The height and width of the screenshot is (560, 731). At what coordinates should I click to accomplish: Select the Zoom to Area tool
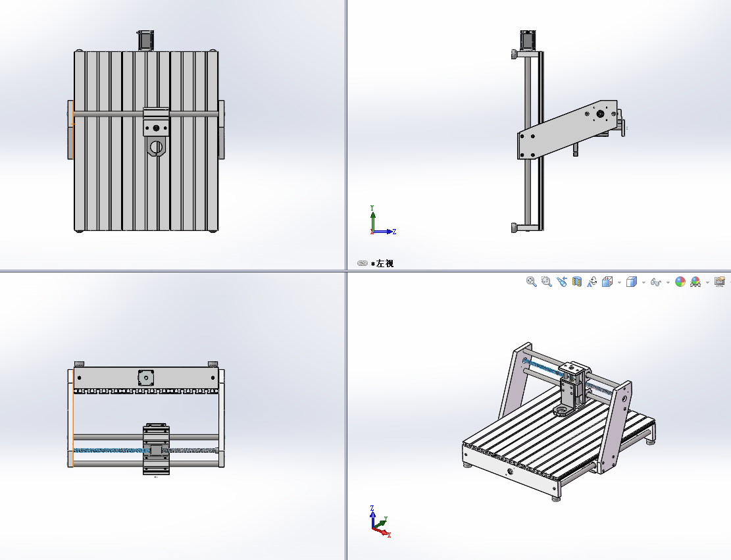coord(545,282)
